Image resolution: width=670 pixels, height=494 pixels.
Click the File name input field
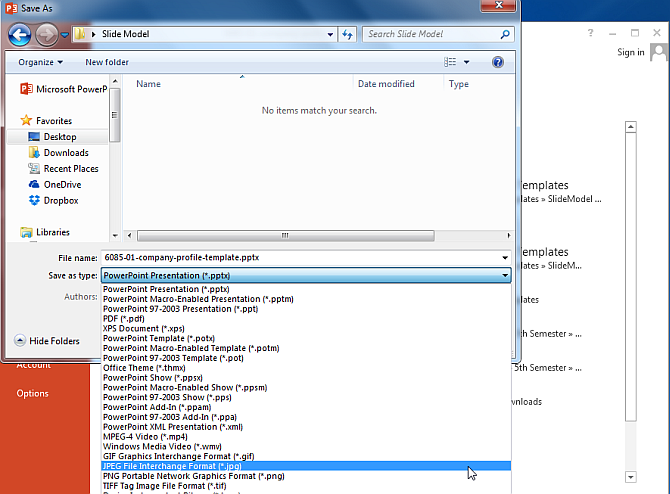(301, 258)
